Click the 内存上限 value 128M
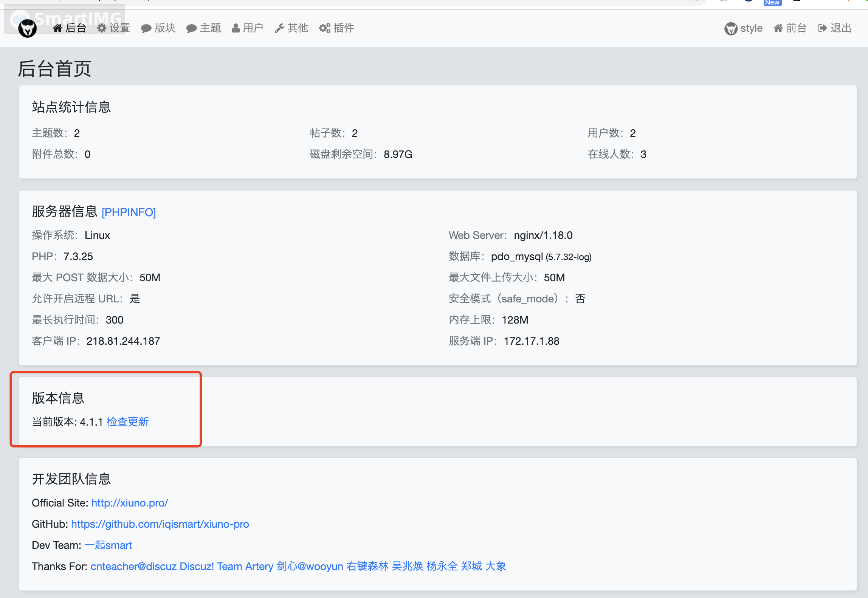This screenshot has height=598, width=868. (x=515, y=320)
